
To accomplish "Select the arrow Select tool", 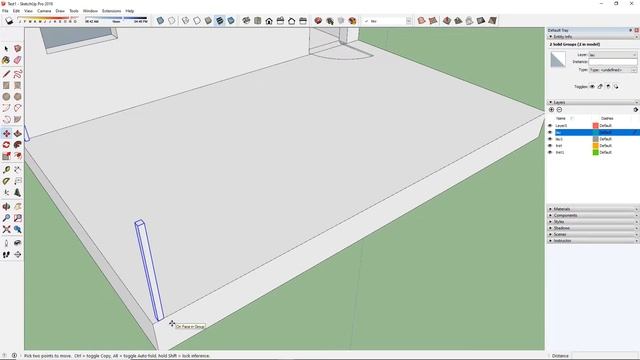I will [x=6, y=49].
